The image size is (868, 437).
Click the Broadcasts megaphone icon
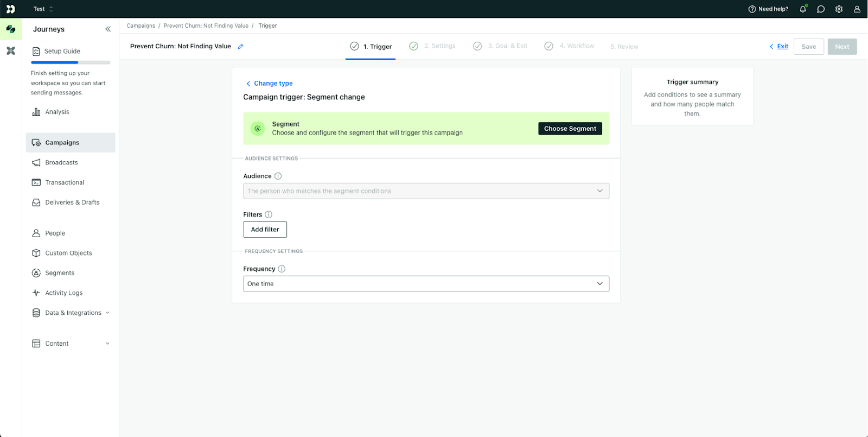coord(36,163)
